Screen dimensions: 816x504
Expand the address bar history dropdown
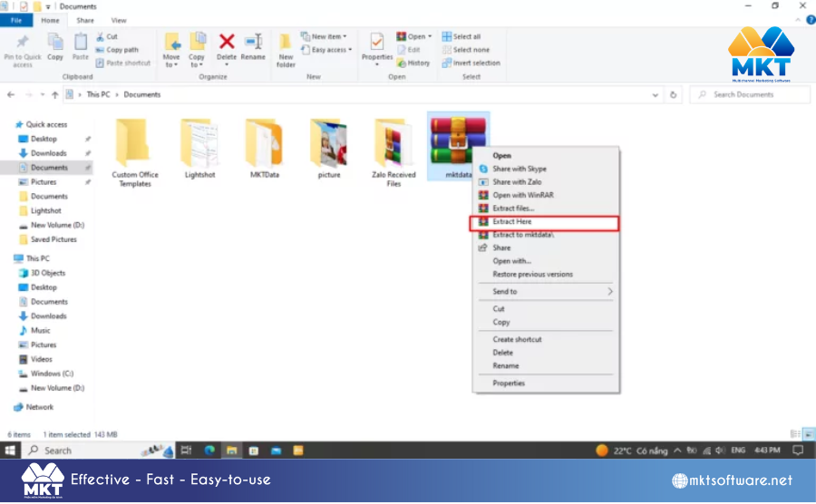(656, 95)
